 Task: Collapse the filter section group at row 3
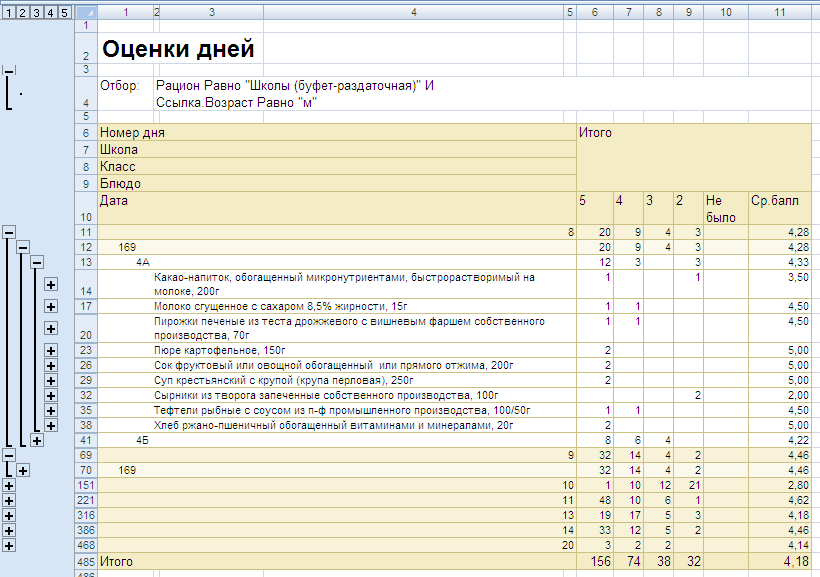click(x=9, y=70)
